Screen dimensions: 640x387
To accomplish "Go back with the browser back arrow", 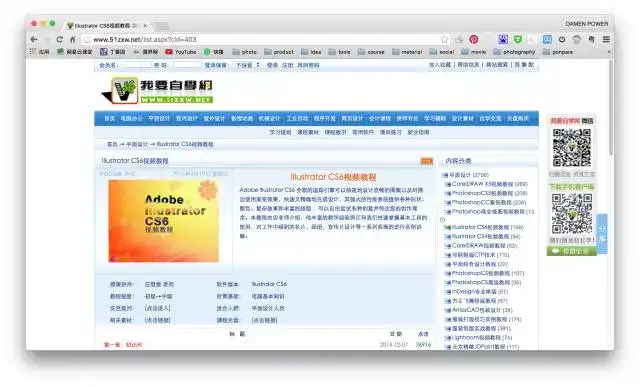I will (34, 40).
